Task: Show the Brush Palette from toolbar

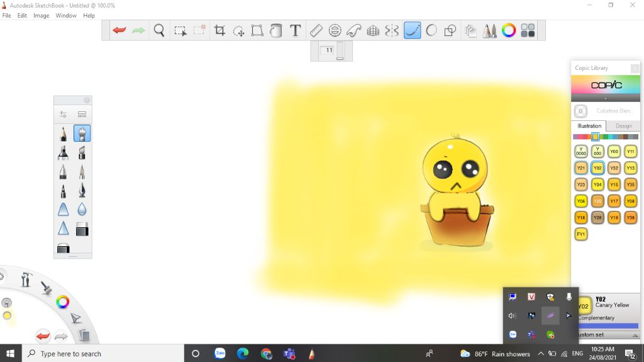Action: coord(489,30)
